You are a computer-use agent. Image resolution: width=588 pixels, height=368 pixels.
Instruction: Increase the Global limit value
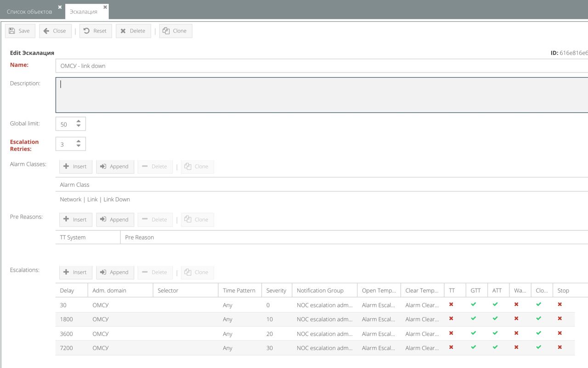pos(79,121)
